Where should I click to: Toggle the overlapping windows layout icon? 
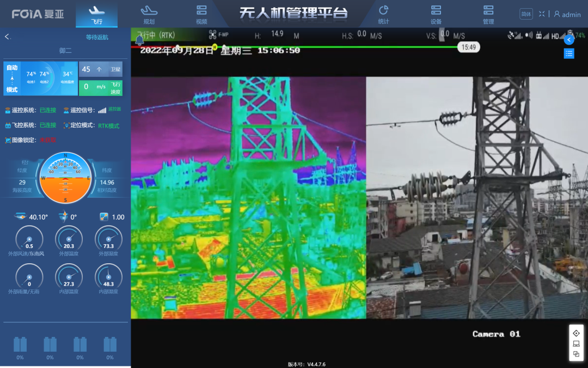(576, 354)
